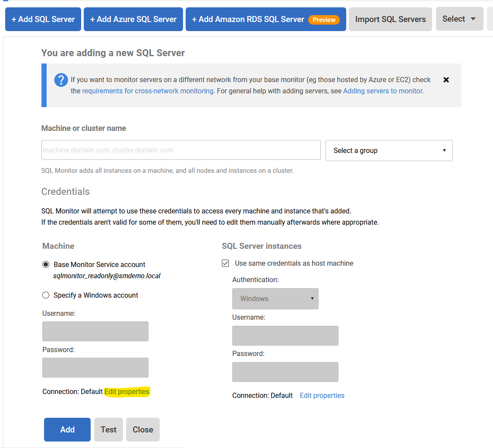The image size is (493, 448).
Task: Expand the Windows authentication dropdown
Action: click(275, 299)
